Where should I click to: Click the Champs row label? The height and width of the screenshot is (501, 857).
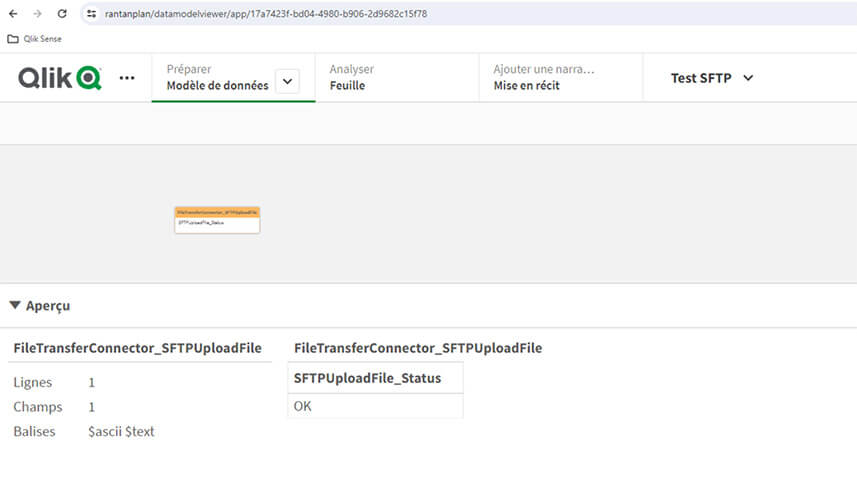(38, 407)
